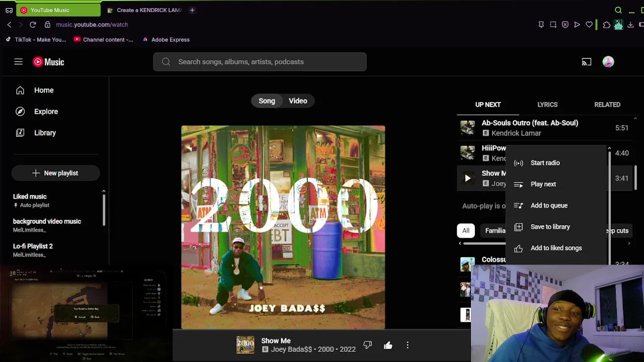The width and height of the screenshot is (644, 362).
Task: Like the song Show Me
Action: 388,345
